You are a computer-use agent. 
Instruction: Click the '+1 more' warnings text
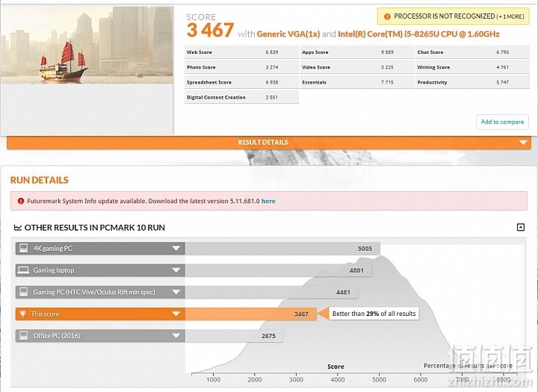click(x=510, y=16)
